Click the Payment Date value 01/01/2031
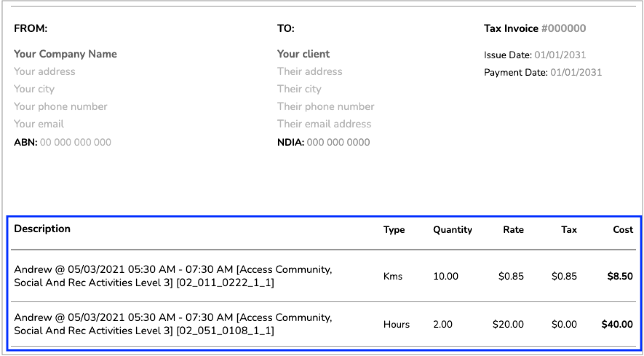The width and height of the screenshot is (644, 356). pos(576,73)
